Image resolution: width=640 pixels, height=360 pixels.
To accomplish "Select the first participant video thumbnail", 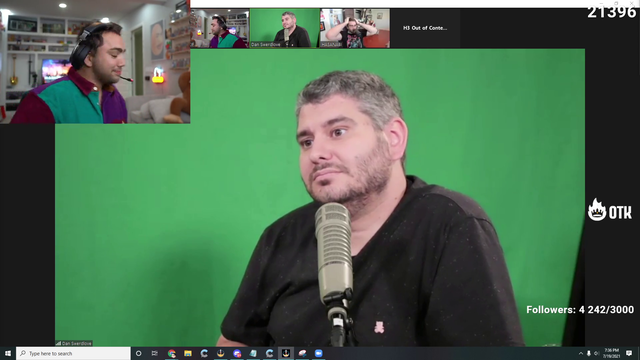I will pyautogui.click(x=220, y=28).
